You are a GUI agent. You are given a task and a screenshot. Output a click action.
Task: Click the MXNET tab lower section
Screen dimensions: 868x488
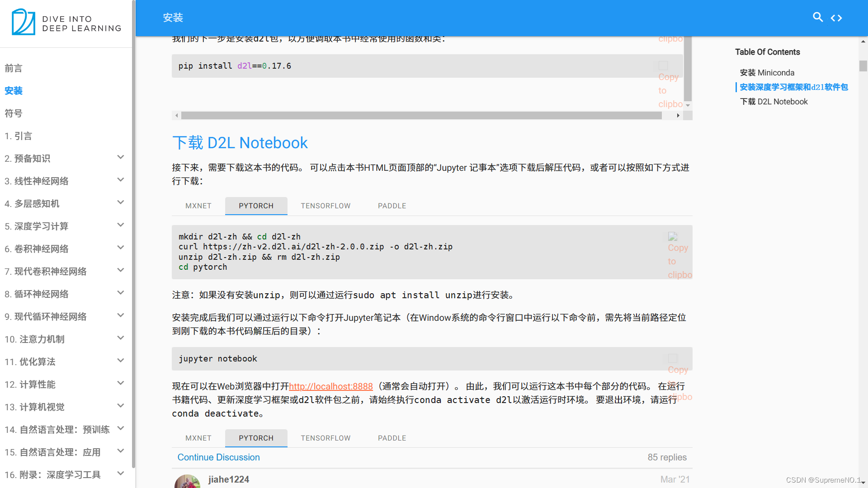coord(199,438)
